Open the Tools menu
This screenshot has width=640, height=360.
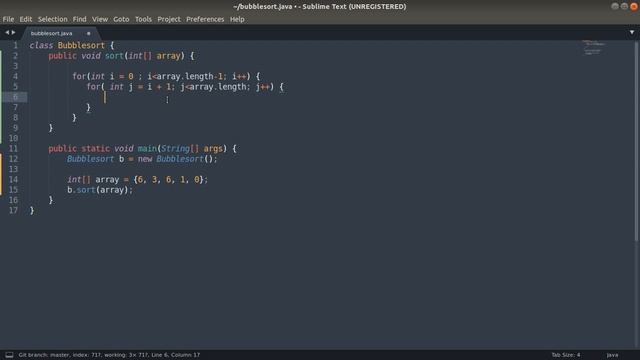pyautogui.click(x=143, y=19)
